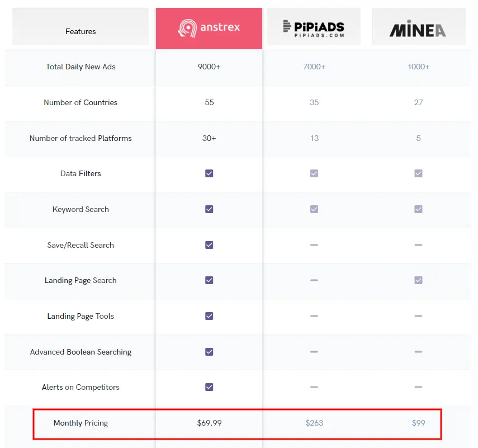Click Anstrex value '9000+'

209,67
